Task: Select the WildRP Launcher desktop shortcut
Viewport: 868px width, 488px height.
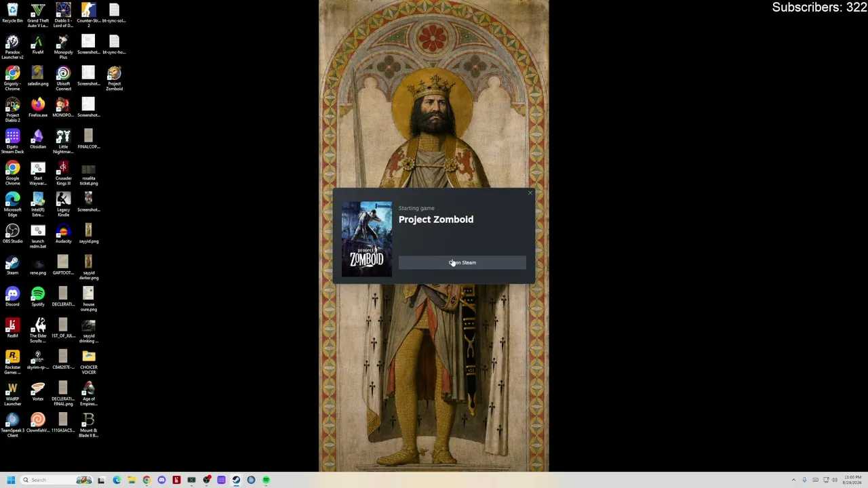Action: [x=12, y=394]
